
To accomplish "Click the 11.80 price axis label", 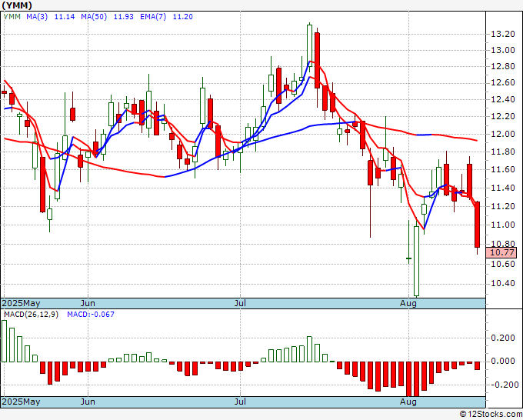I will 503,152.
